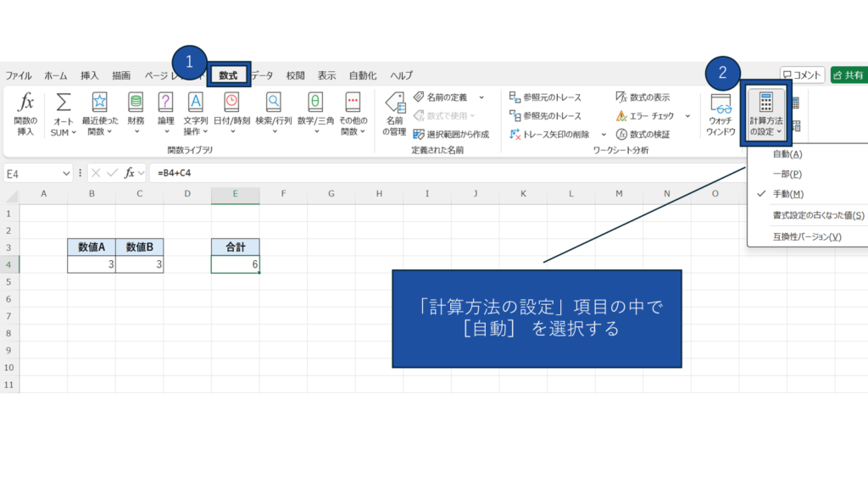Open 最近使った関数 star icon
Image resolution: width=868 pixels, height=488 pixels.
tap(100, 103)
